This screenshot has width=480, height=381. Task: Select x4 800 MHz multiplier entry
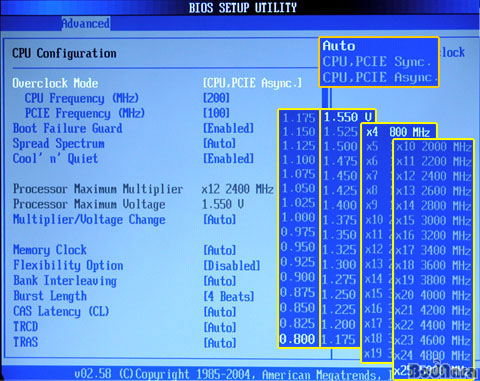(399, 132)
